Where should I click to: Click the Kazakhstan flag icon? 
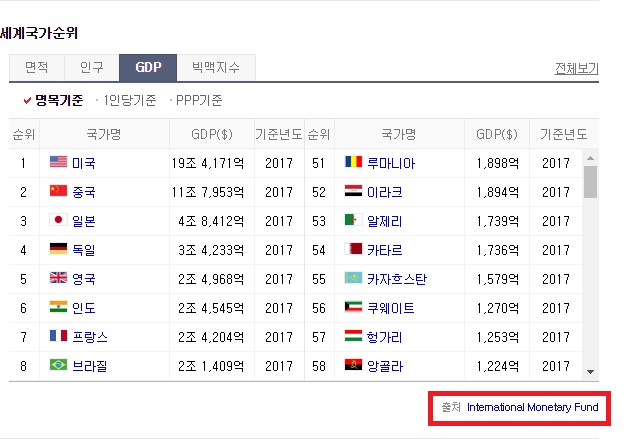[x=351, y=279]
